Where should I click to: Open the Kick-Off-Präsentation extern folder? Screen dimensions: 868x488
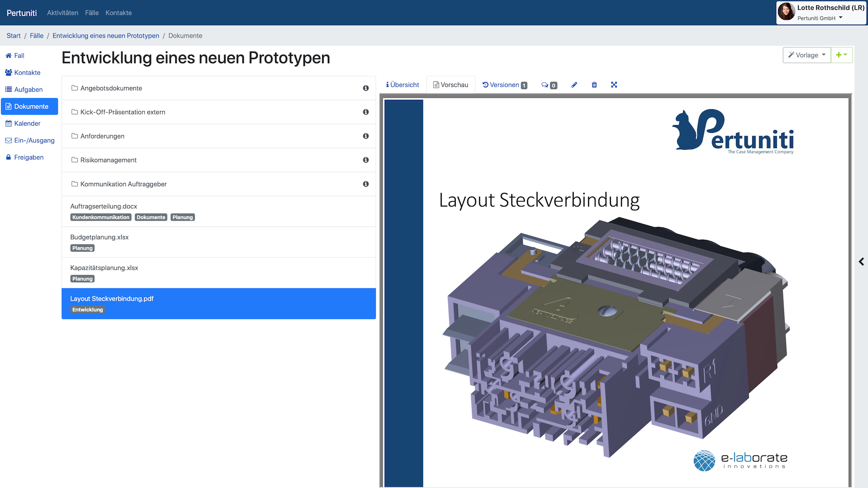coord(218,112)
